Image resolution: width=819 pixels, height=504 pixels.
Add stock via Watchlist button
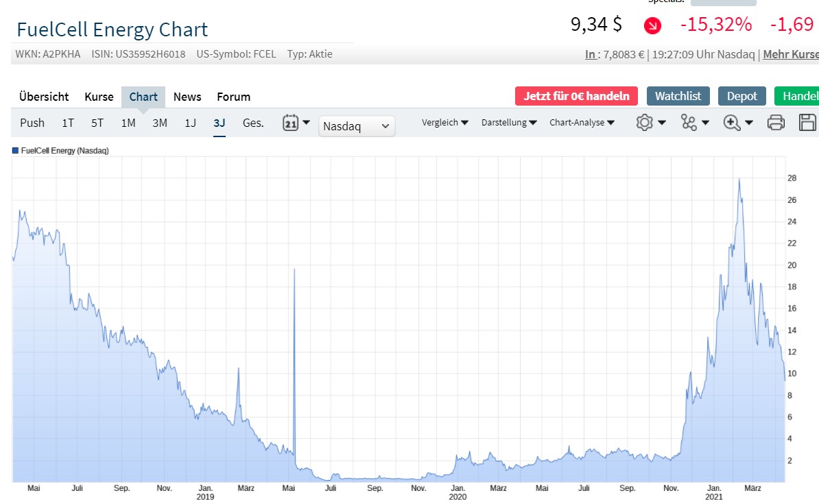coord(678,96)
